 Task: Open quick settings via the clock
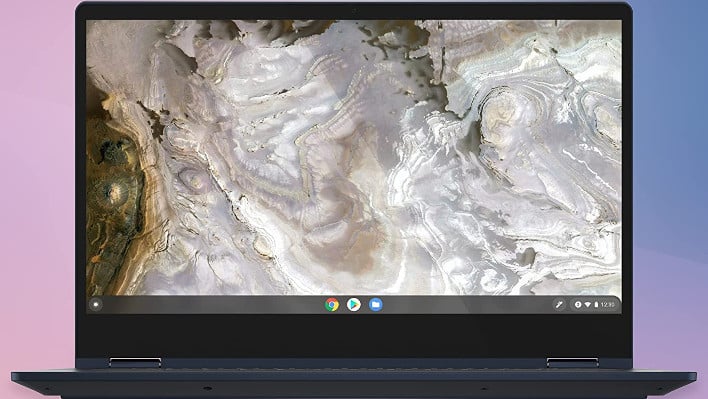[x=607, y=305]
